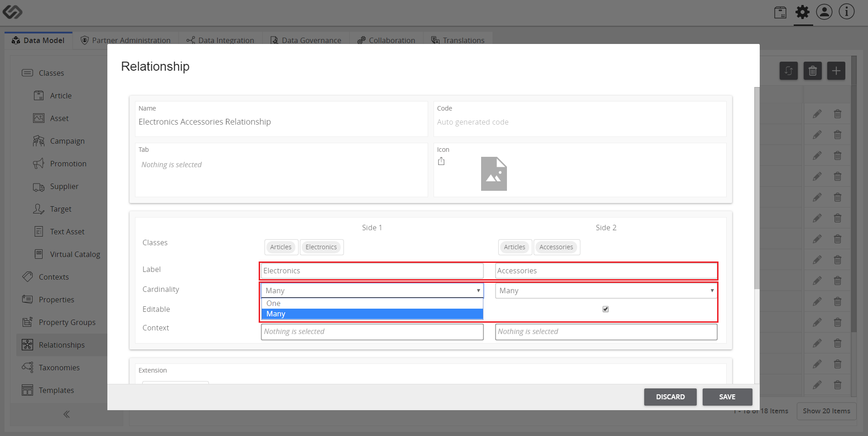Image resolution: width=868 pixels, height=436 pixels.
Task: Click the Asset class icon in sidebar
Action: click(39, 118)
